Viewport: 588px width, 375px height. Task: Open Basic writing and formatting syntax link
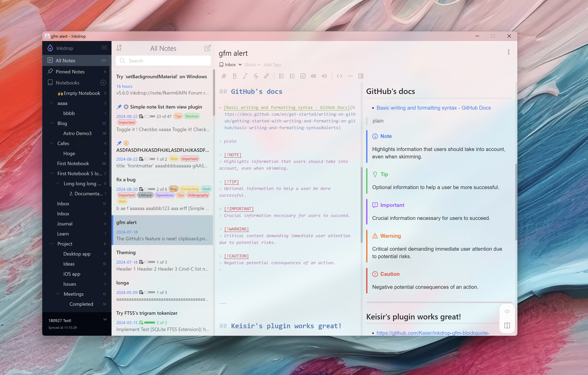(x=433, y=108)
